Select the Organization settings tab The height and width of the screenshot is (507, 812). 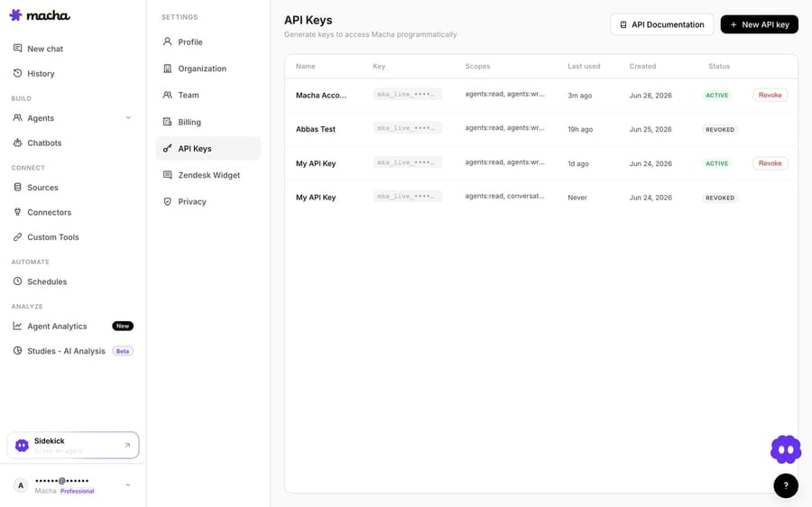pos(208,69)
